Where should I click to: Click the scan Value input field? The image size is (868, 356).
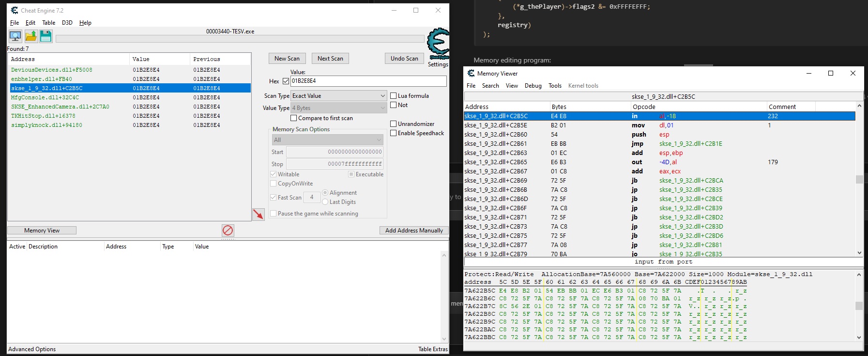click(x=368, y=81)
